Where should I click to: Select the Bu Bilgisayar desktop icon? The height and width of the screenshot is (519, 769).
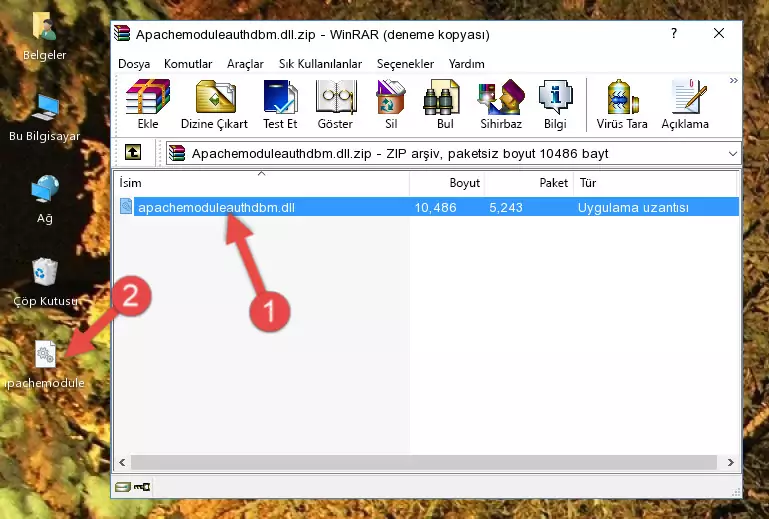pyautogui.click(x=45, y=118)
